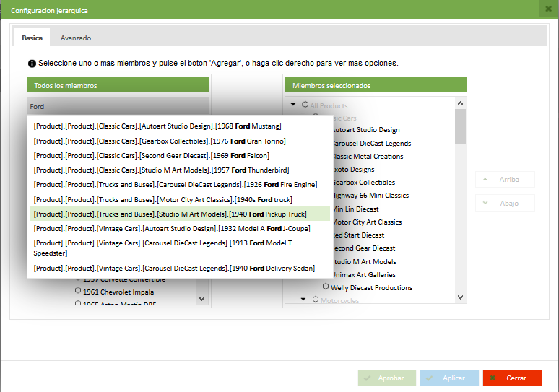
Task: Click the hexagon icon next to All Products
Action: 305,105
